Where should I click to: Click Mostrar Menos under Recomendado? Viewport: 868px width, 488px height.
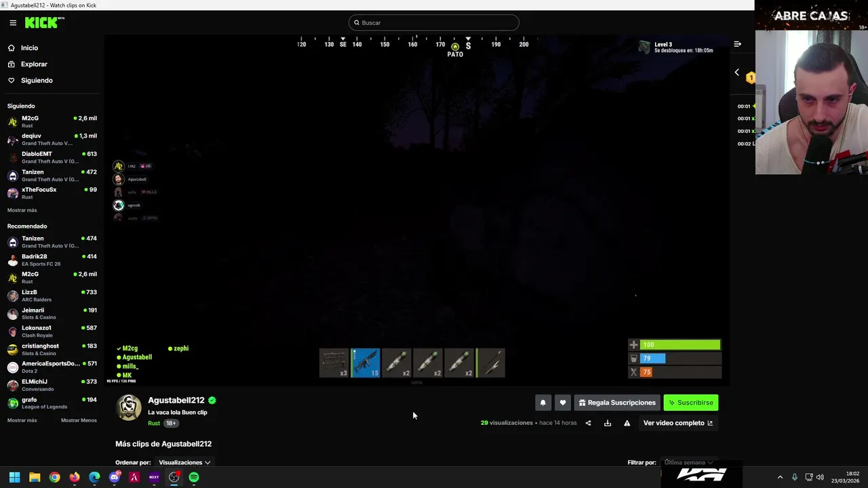pos(79,420)
